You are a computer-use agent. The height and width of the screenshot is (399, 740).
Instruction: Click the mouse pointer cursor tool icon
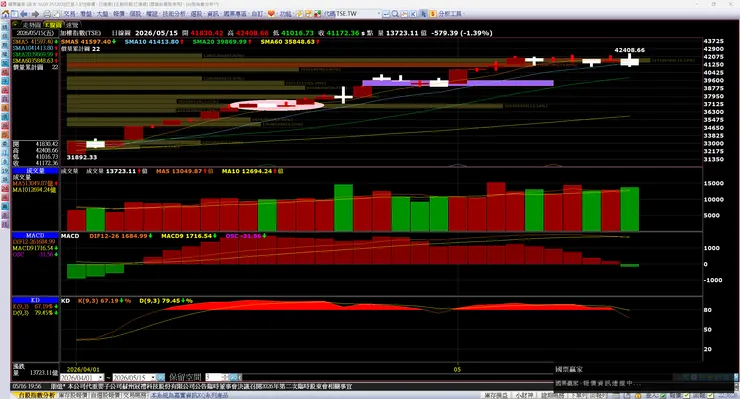coord(423,14)
